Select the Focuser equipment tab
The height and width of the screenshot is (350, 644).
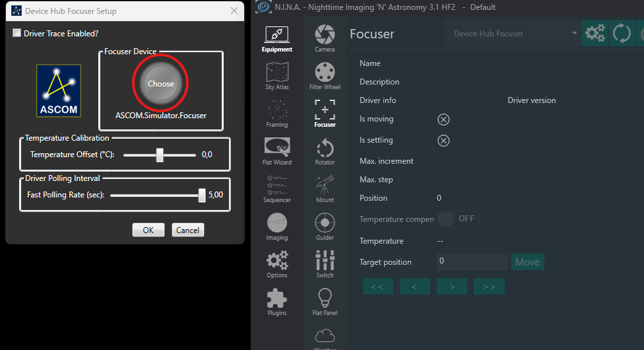[325, 114]
